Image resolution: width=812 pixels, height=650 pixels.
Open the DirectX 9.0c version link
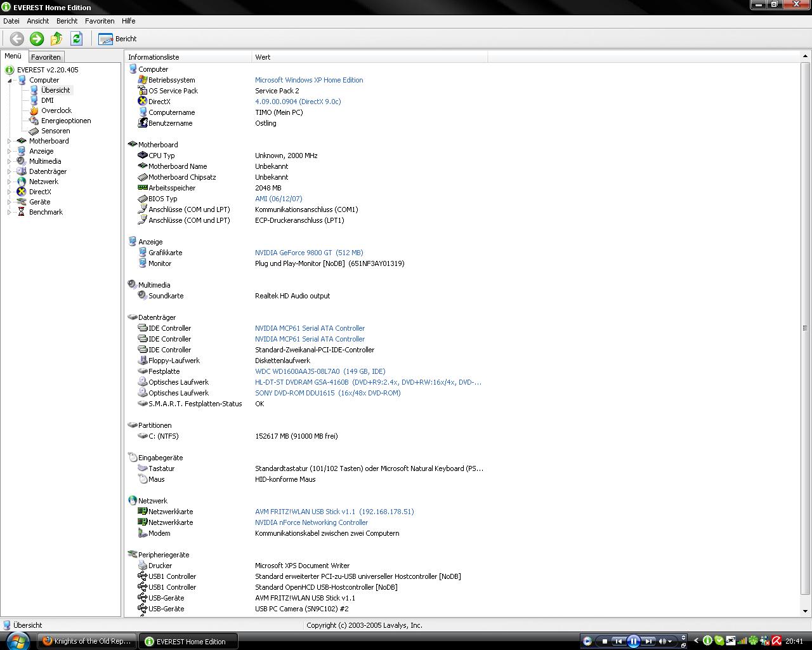298,102
